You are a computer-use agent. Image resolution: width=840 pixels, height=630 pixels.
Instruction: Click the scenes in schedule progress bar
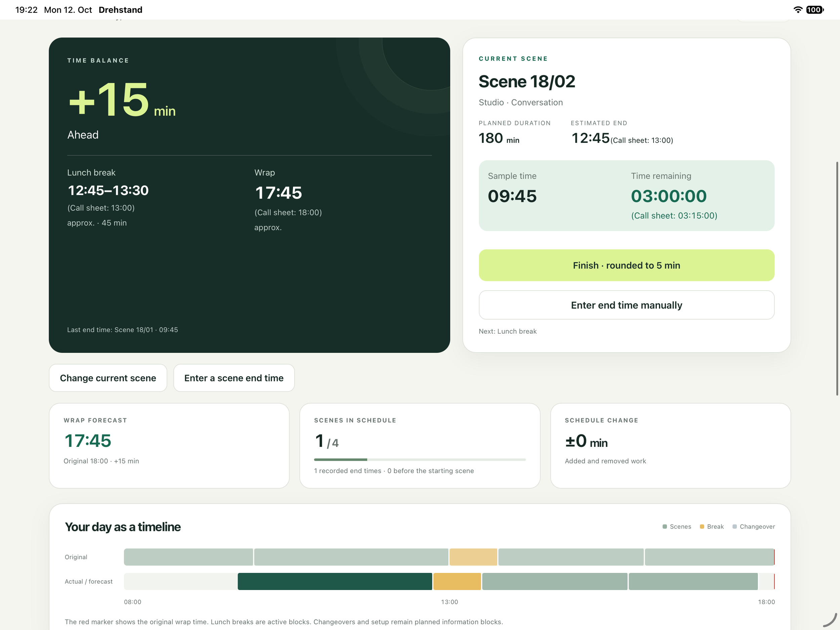420,460
